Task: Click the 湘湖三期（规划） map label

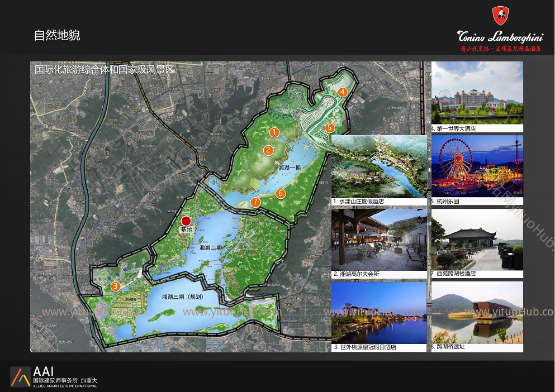Action: (x=183, y=297)
